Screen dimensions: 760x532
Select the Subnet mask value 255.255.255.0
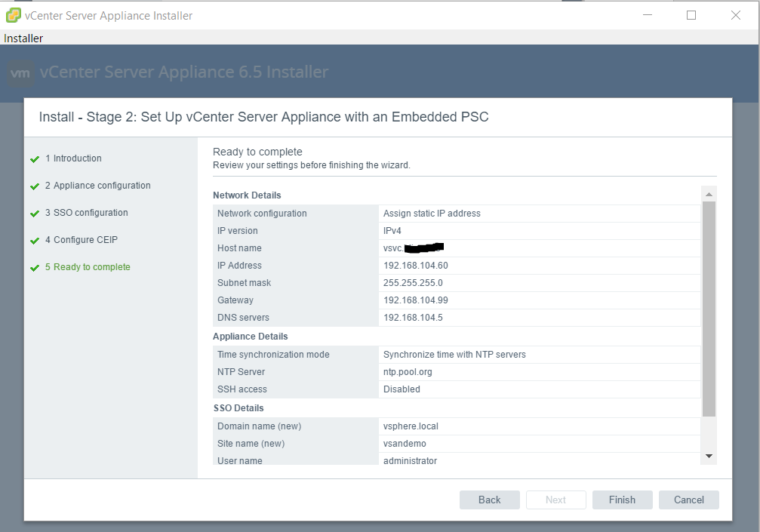[413, 283]
